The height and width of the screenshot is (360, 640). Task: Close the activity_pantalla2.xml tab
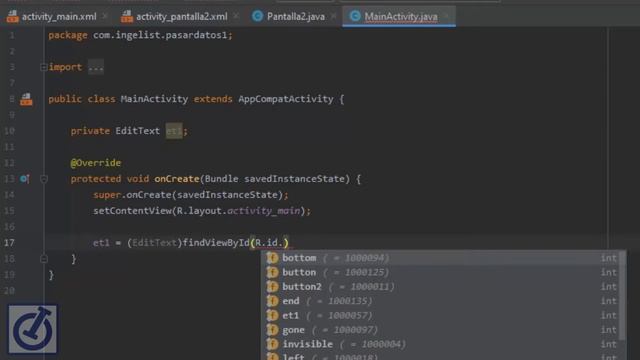[x=236, y=16]
